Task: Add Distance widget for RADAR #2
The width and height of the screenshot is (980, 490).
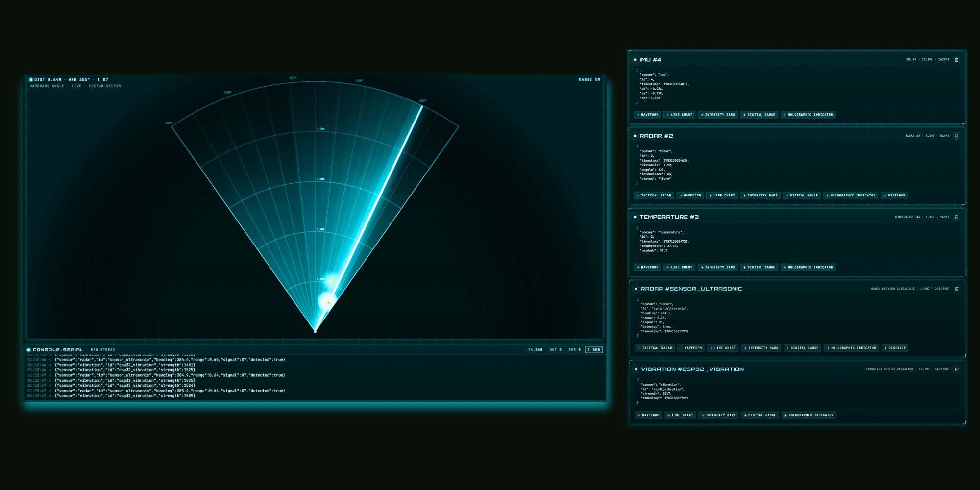Action: [x=894, y=196]
